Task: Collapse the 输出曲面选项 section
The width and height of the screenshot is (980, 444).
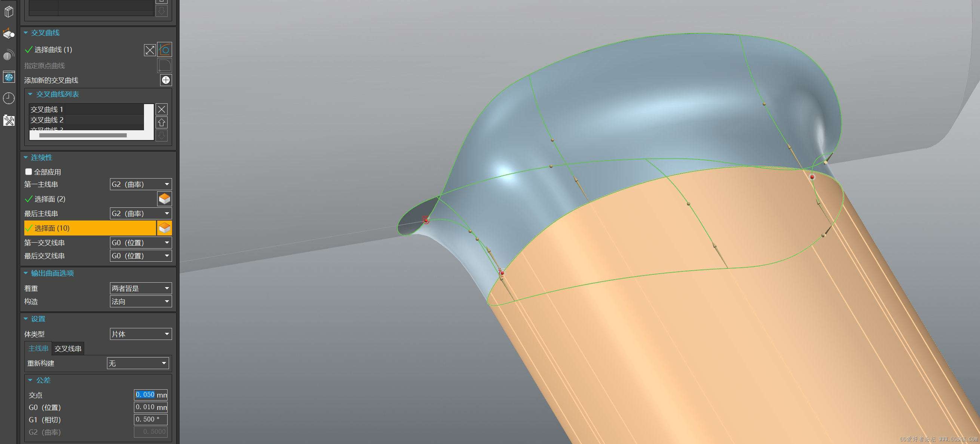Action: click(26, 273)
